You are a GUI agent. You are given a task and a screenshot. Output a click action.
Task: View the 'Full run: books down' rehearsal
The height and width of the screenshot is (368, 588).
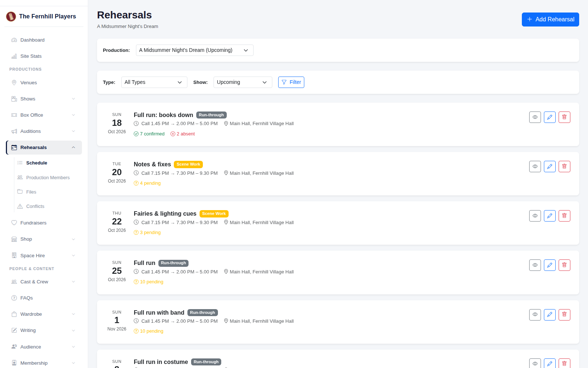click(535, 117)
